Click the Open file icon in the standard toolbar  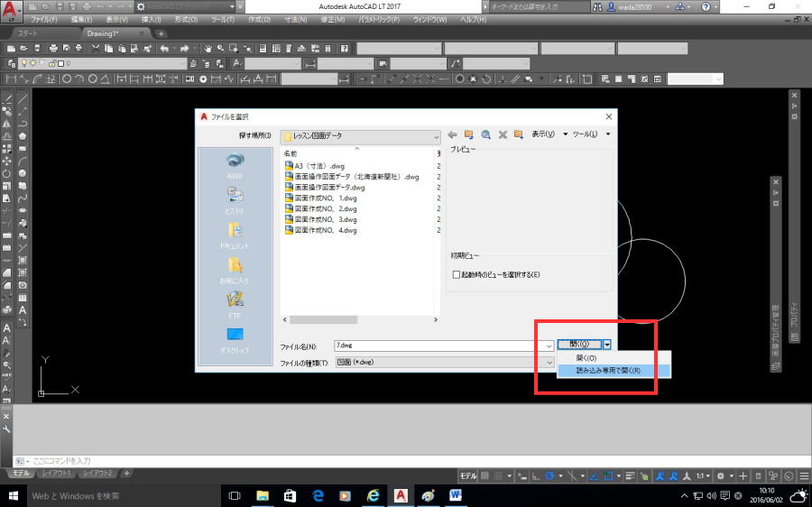(23, 49)
